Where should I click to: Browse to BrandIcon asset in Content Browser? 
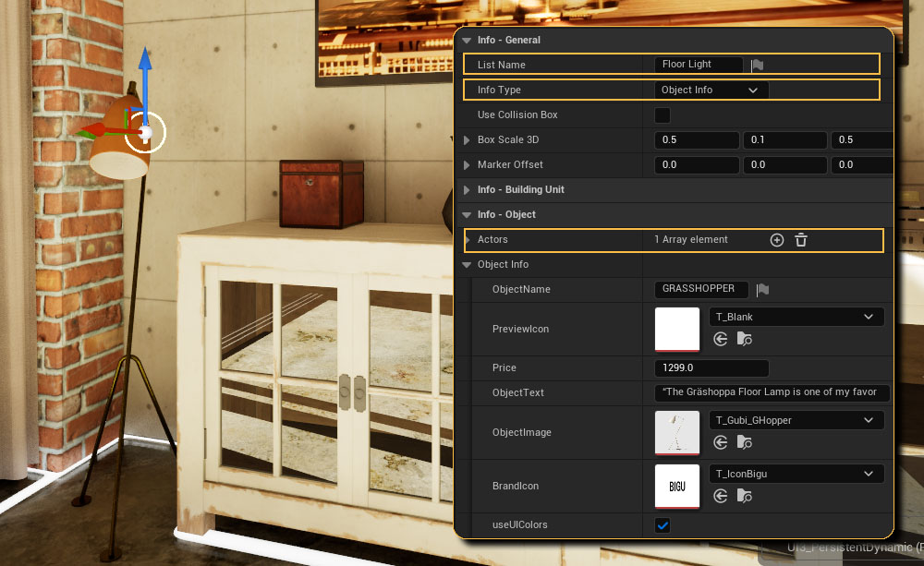pos(744,497)
